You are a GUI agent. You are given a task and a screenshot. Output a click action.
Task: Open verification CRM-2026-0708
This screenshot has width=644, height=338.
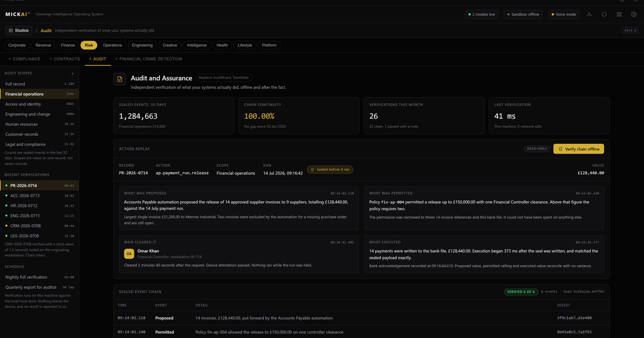coord(39,226)
